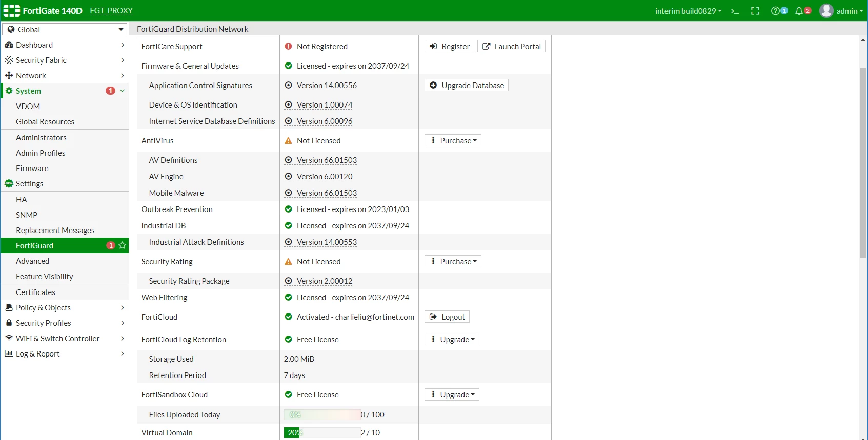Image resolution: width=868 pixels, height=440 pixels.
Task: Click FortiCloud activated check icon
Action: (x=288, y=317)
